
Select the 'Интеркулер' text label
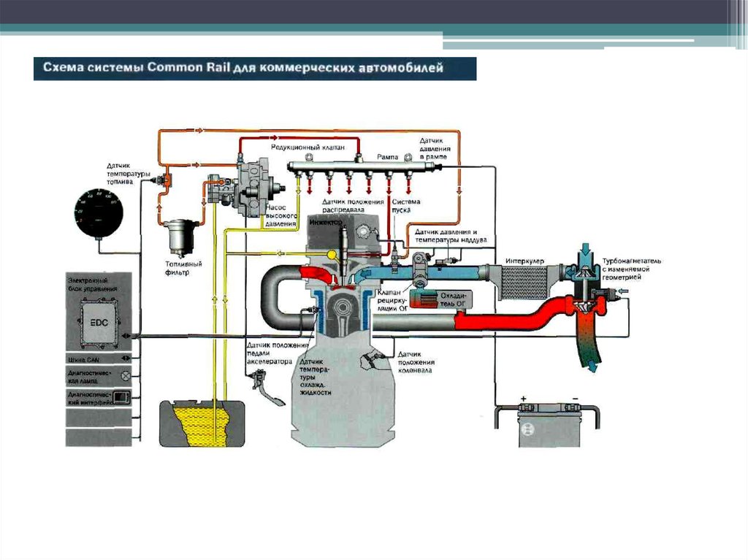tap(523, 261)
